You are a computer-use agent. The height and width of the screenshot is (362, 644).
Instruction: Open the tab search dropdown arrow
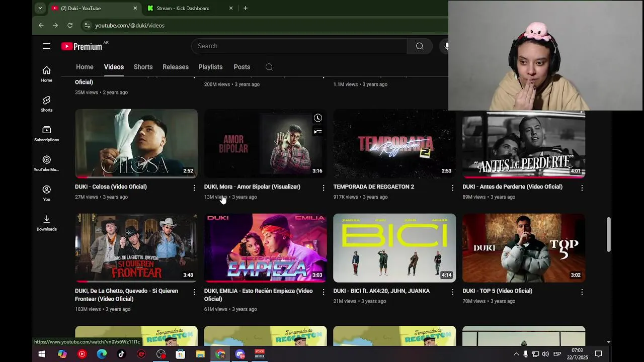point(40,8)
